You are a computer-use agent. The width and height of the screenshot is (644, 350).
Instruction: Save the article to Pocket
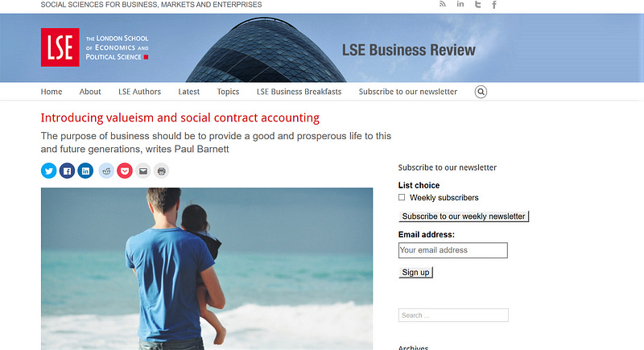125,171
